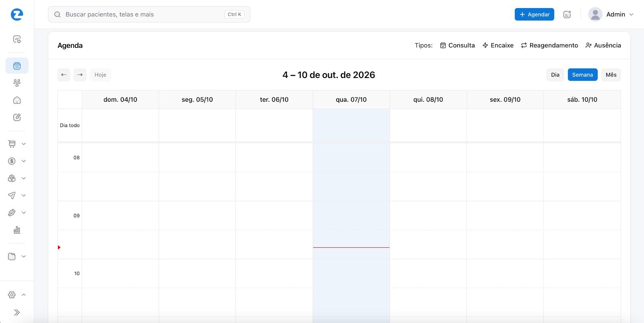This screenshot has height=323, width=644.
Task: Open the dashboard chart icon in sidebar
Action: (x=17, y=39)
